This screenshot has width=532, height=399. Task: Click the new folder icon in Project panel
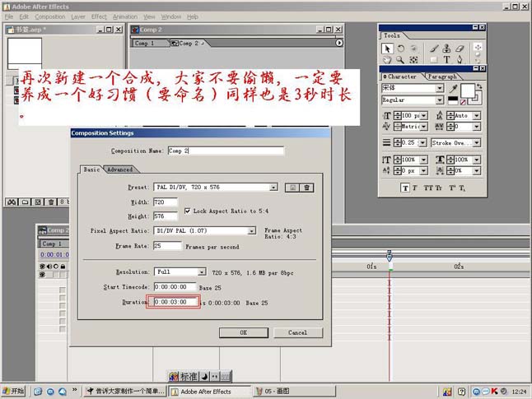point(25,202)
